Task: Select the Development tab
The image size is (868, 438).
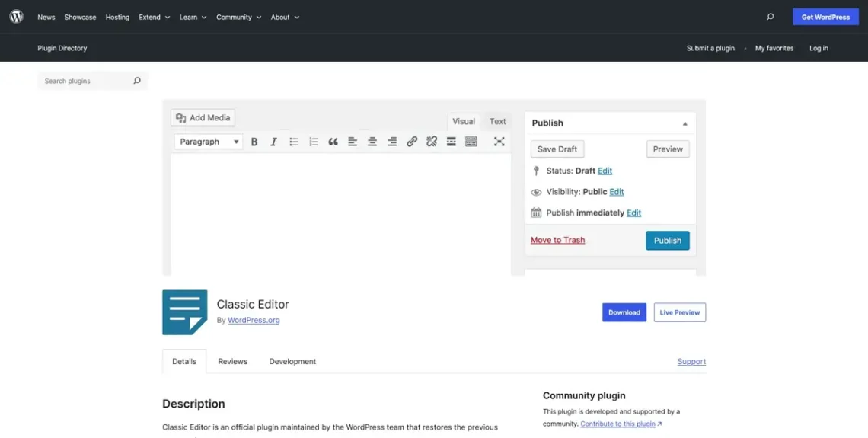Action: [x=292, y=361]
